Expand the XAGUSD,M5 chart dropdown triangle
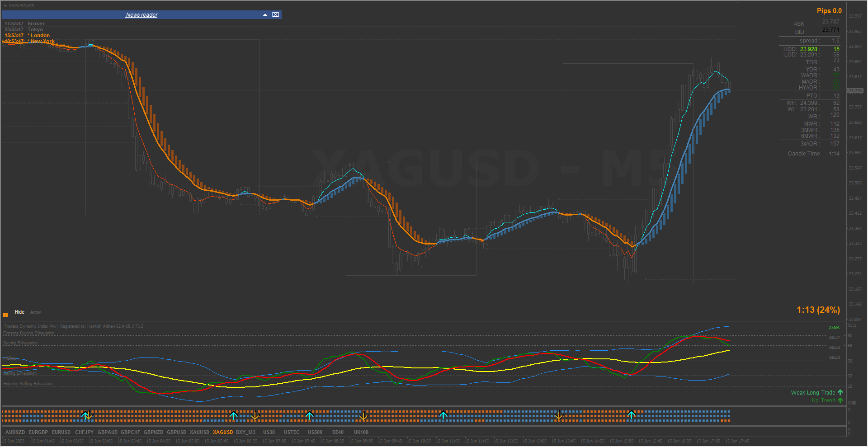 pyautogui.click(x=5, y=6)
